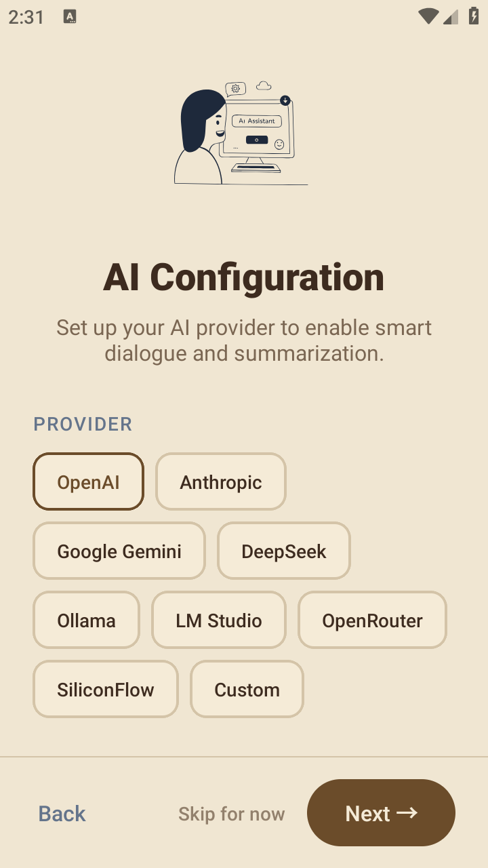Select LM Studio as provider
Screen dimensions: 488x868
(219, 620)
